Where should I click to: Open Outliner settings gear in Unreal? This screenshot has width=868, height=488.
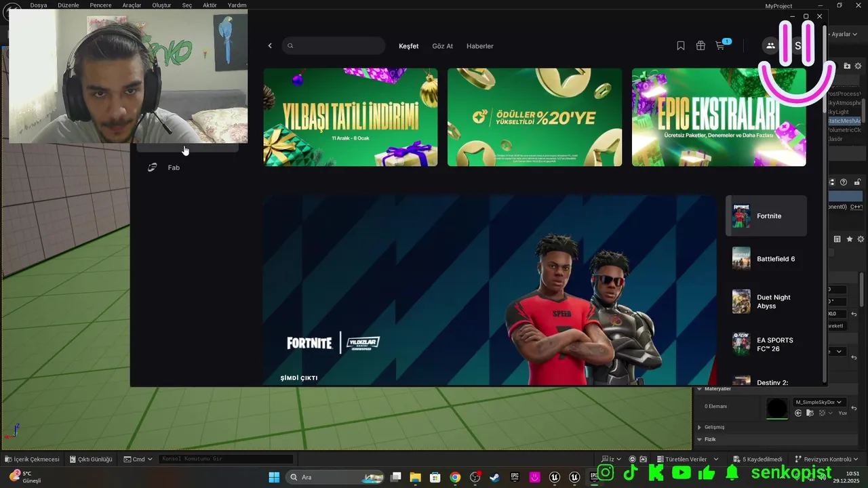pos(858,66)
